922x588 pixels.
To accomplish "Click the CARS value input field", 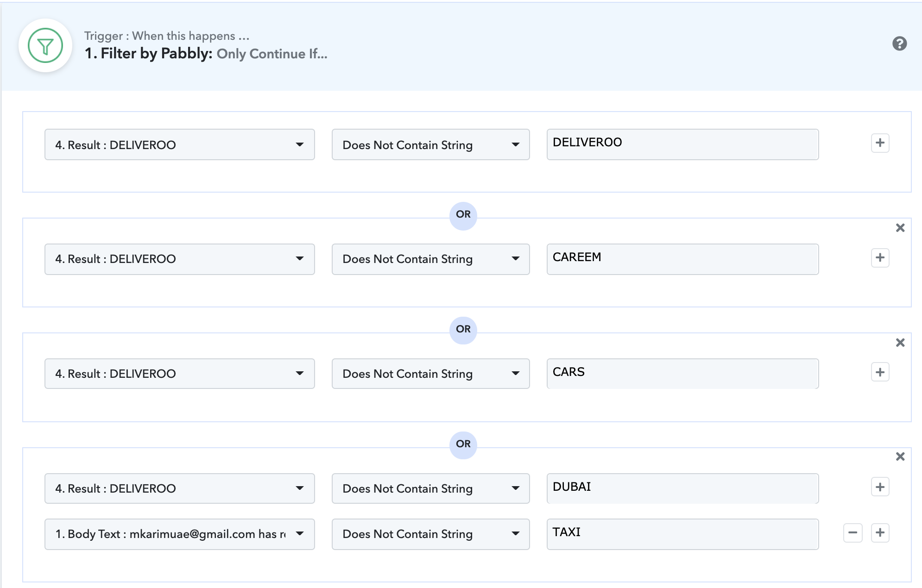I will pyautogui.click(x=682, y=374).
